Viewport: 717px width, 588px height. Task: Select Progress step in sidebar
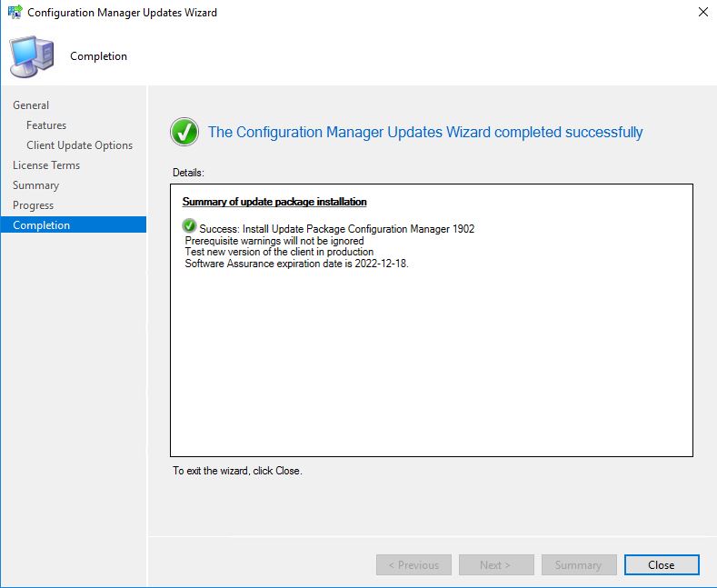point(33,205)
